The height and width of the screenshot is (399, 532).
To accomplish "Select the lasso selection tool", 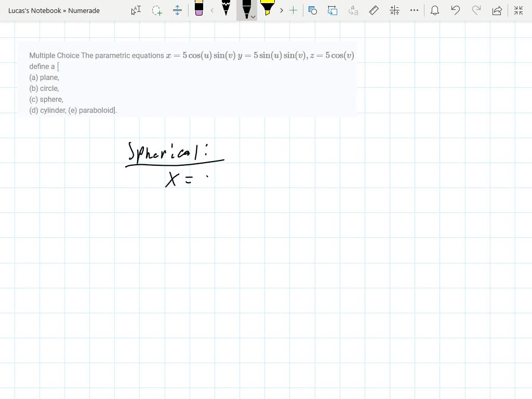I will click(x=157, y=10).
